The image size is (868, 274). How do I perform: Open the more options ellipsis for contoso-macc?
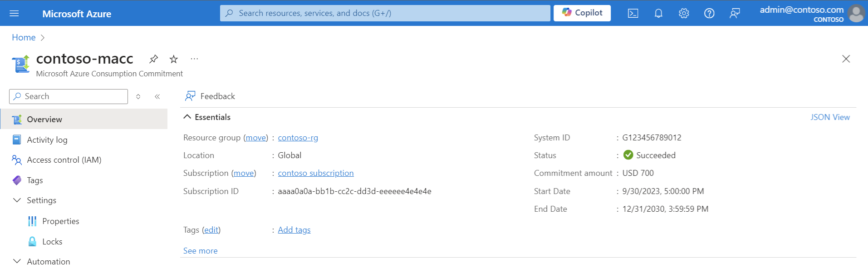194,59
